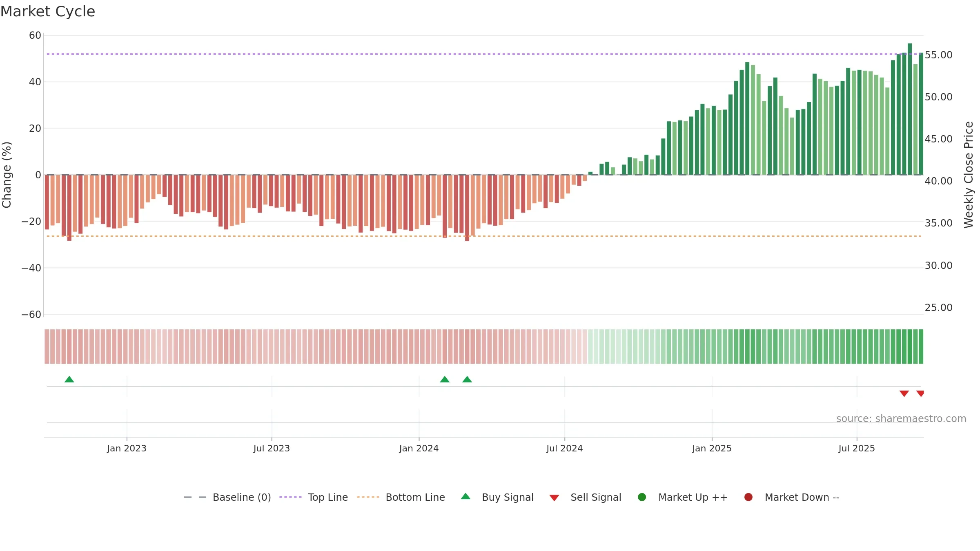980x551 pixels.
Task: Click the −60 label on Change axis
Action: (31, 315)
